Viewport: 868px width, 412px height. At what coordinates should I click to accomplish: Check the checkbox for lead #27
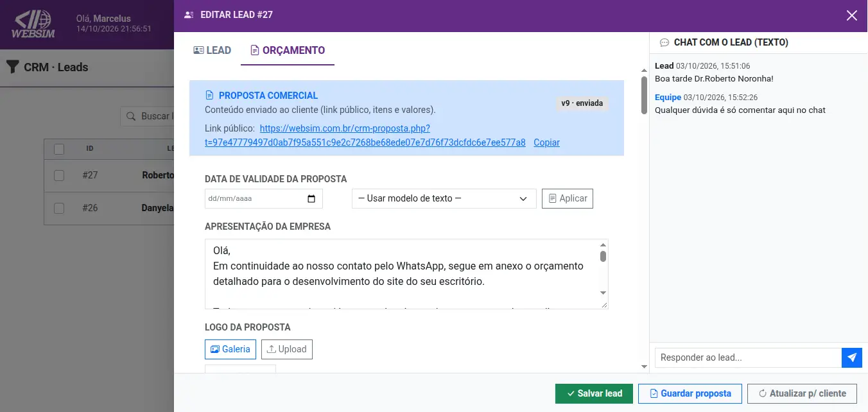coord(59,175)
